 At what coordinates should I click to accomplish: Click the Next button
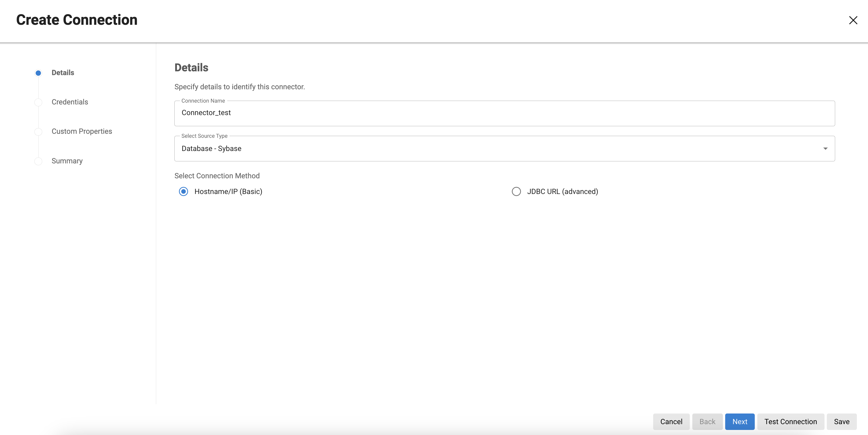740,422
